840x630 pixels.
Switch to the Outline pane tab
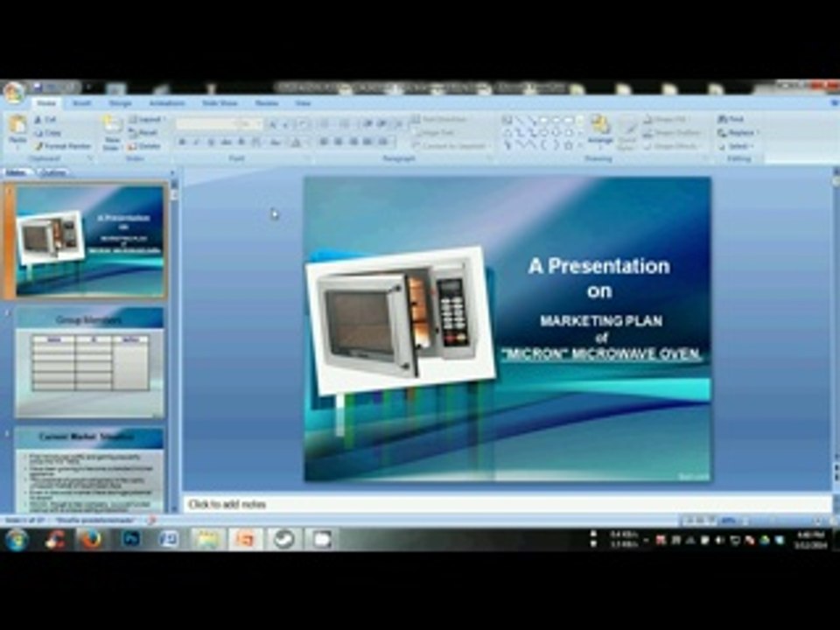[52, 172]
